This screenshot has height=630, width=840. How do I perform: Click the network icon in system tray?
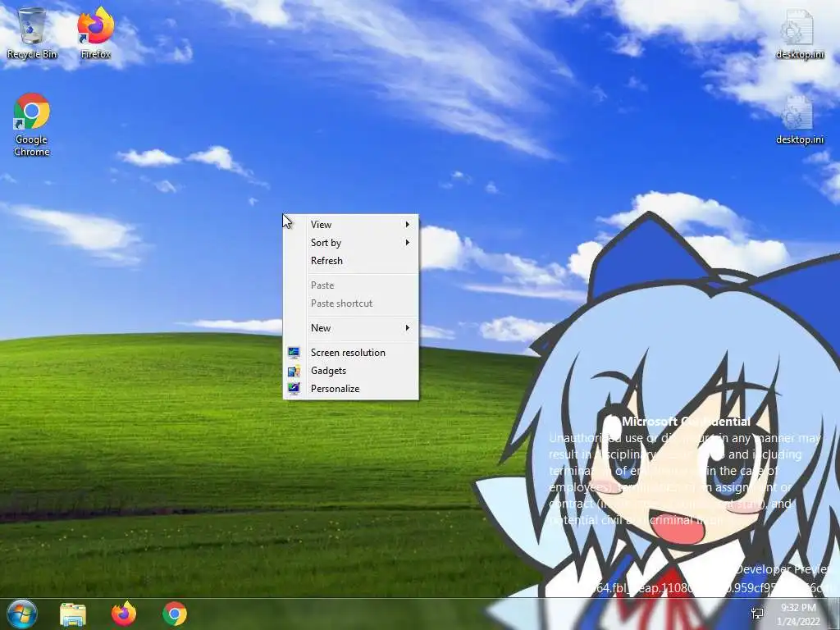757,614
